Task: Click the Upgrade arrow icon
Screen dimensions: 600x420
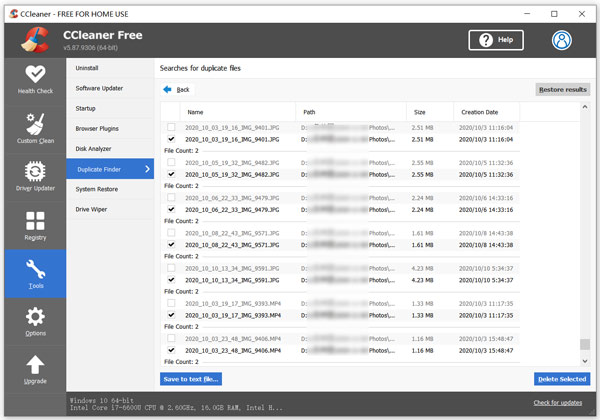Action: (x=35, y=365)
